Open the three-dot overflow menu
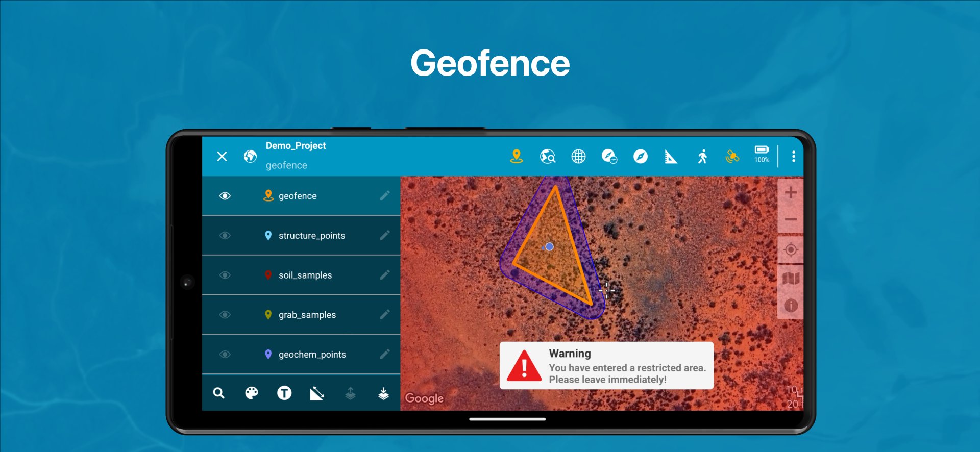 [793, 156]
